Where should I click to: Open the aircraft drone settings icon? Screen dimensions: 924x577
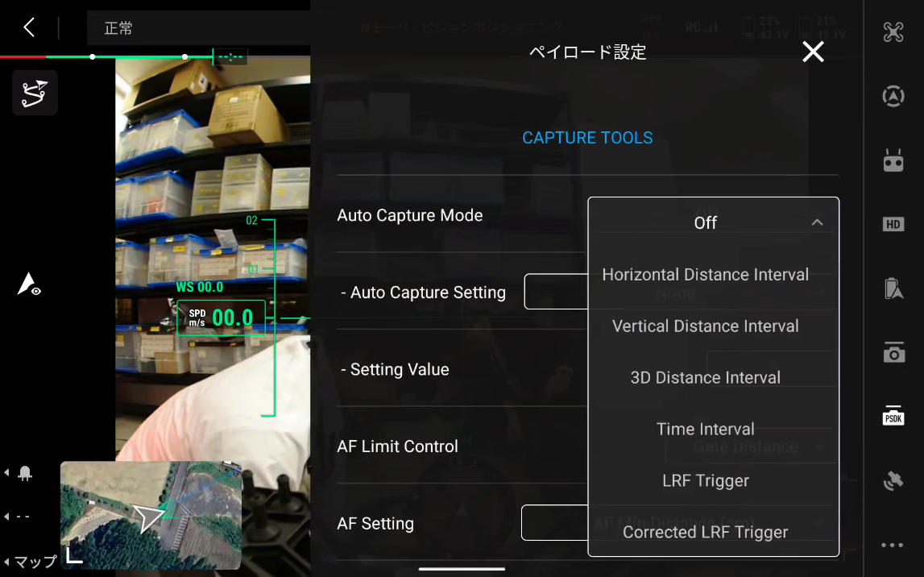click(x=893, y=31)
